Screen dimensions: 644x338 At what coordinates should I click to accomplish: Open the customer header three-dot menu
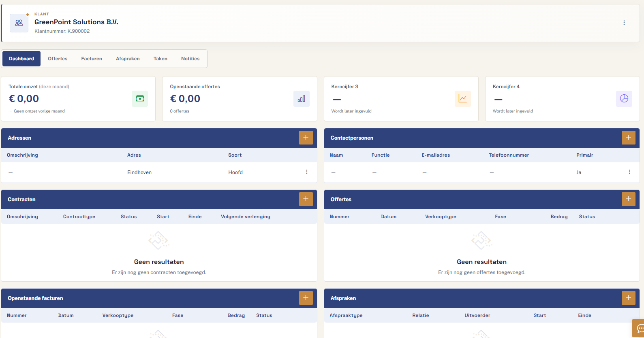coord(624,23)
